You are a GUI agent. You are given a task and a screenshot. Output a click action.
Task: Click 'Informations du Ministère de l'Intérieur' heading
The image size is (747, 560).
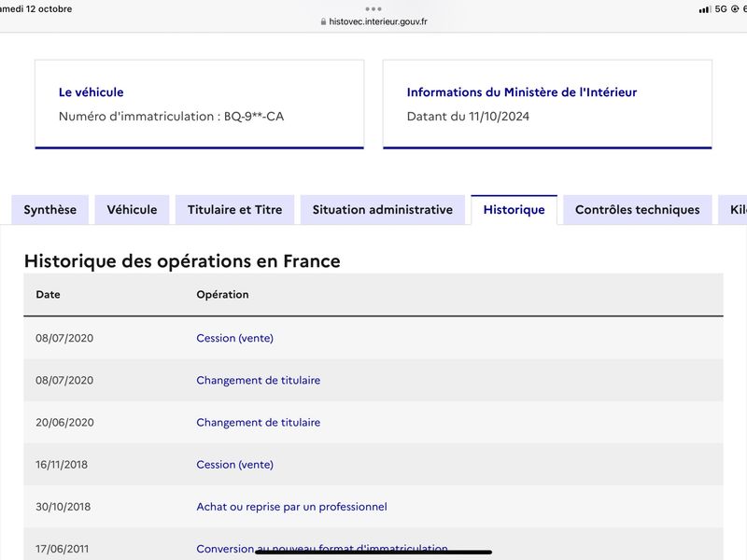tap(522, 92)
